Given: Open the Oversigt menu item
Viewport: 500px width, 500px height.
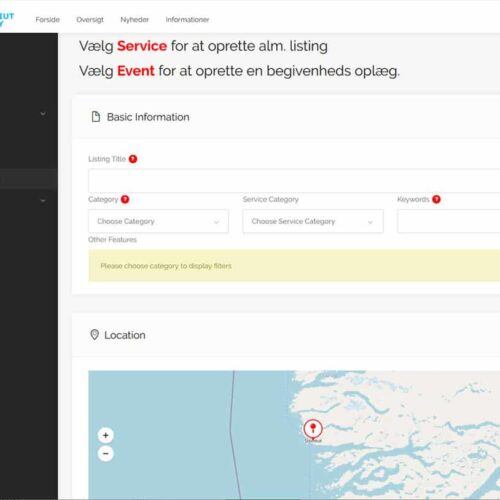Looking at the screenshot, I should tap(90, 20).
